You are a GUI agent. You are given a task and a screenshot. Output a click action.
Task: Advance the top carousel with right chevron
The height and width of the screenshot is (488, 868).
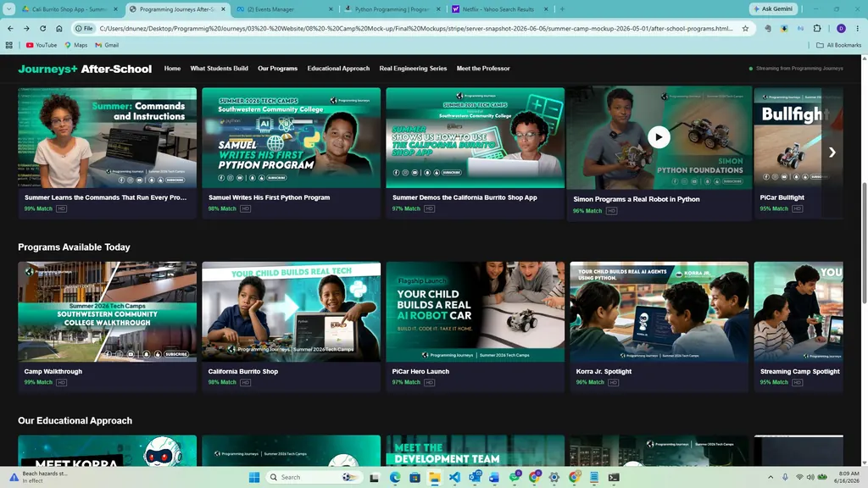point(832,152)
